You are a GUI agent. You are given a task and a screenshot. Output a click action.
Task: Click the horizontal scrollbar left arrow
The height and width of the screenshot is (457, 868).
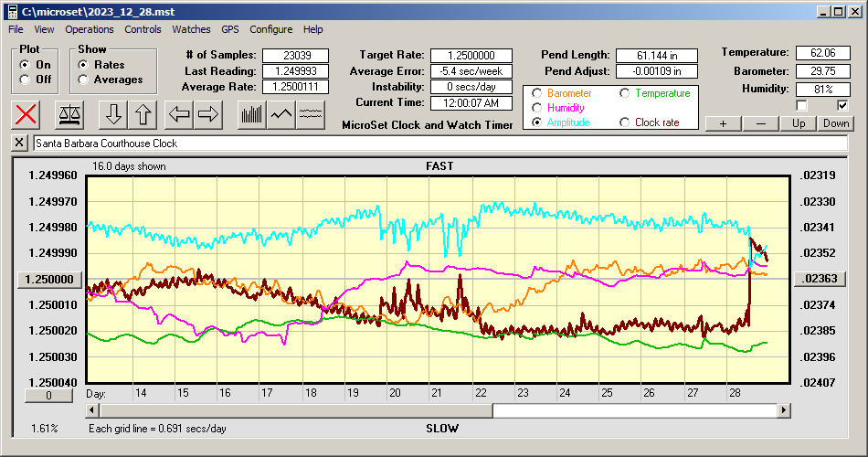point(92,410)
